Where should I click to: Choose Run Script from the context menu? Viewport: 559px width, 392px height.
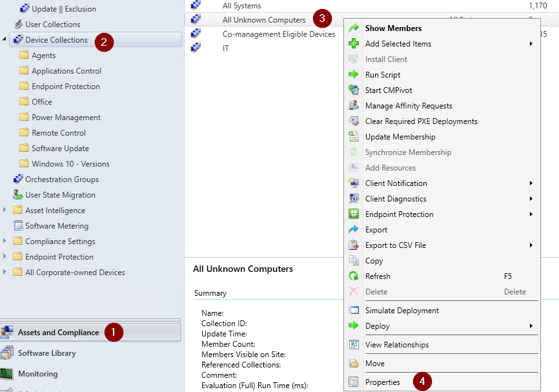[442, 74]
